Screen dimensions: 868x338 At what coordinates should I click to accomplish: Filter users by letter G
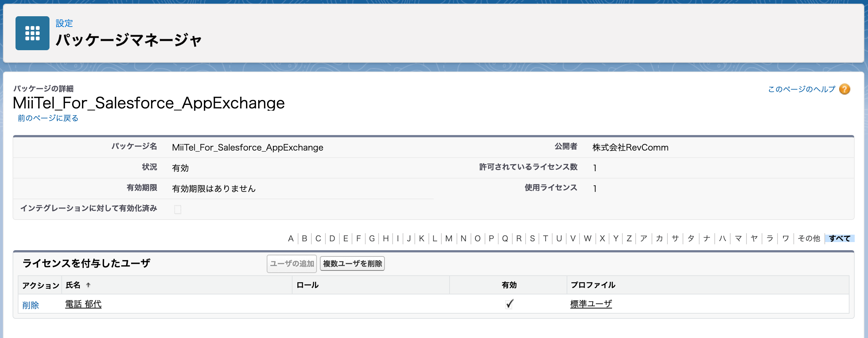pyautogui.click(x=372, y=238)
